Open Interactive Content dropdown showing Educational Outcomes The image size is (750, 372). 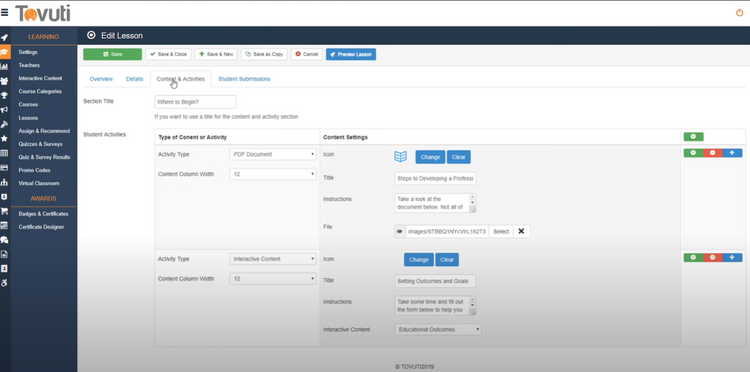click(x=438, y=329)
